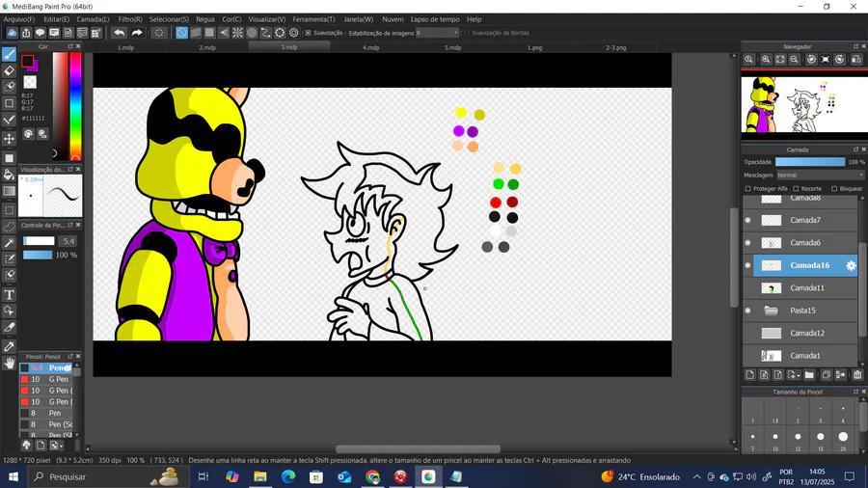Select the Bucket fill tool

[x=9, y=175]
